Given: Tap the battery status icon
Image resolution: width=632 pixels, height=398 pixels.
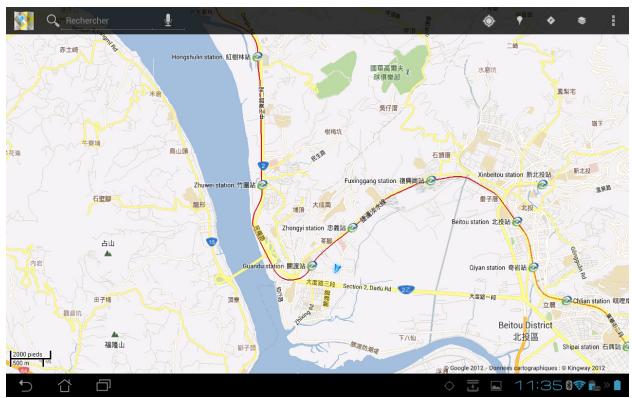Looking at the screenshot, I should coord(617,385).
